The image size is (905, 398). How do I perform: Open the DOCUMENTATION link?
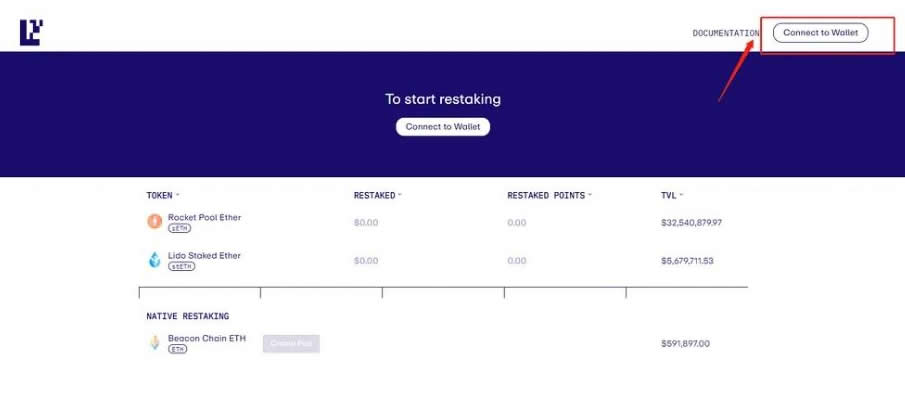pos(726,33)
